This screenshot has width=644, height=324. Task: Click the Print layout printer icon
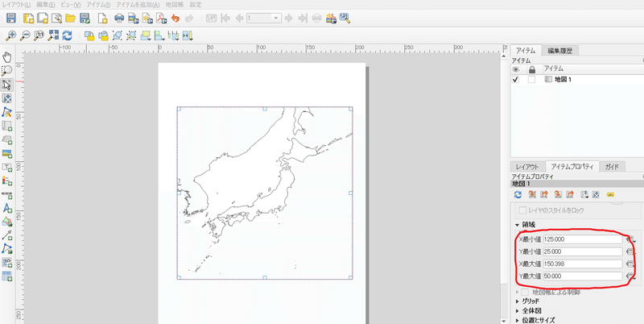click(x=118, y=18)
